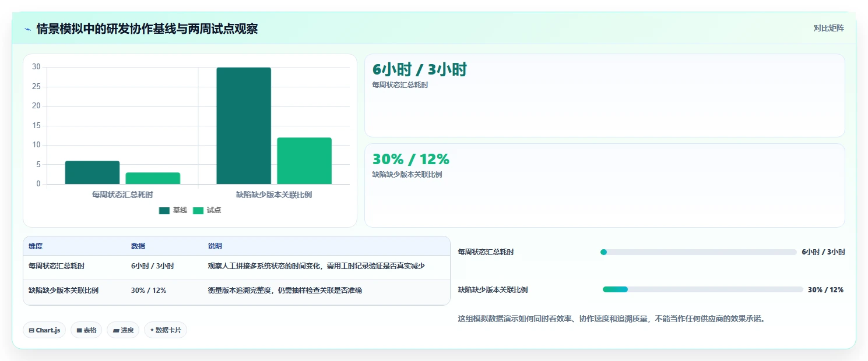Select the 说明 column header

[215, 246]
